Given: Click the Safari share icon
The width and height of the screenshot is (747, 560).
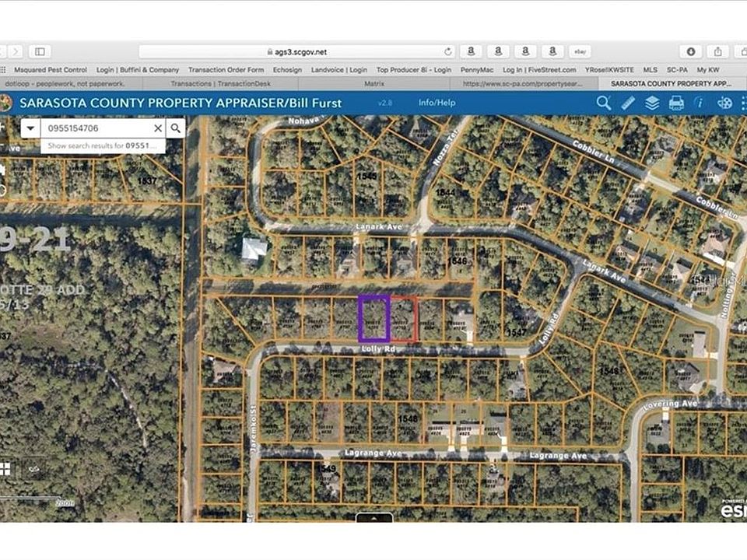Looking at the screenshot, I should pyautogui.click(x=718, y=51).
